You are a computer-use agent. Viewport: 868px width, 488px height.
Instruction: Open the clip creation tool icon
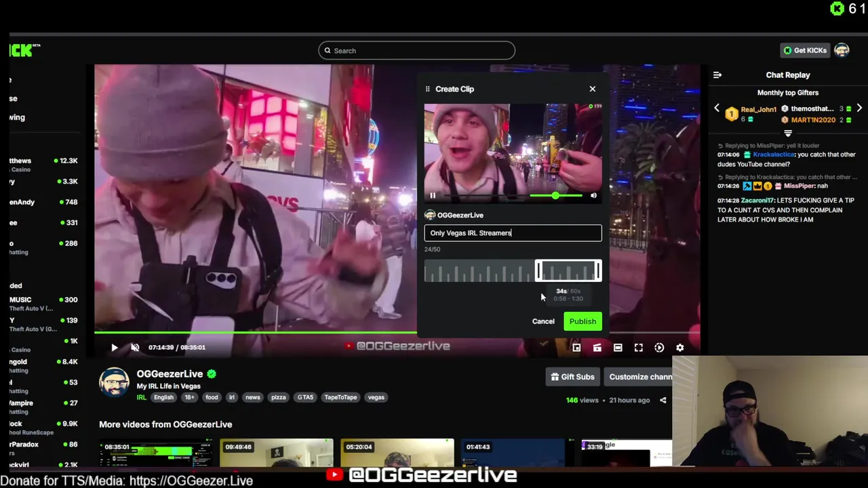pyautogui.click(x=597, y=348)
